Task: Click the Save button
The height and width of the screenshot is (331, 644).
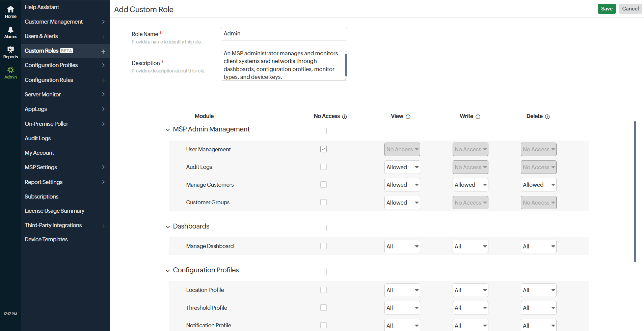Action: point(607,9)
